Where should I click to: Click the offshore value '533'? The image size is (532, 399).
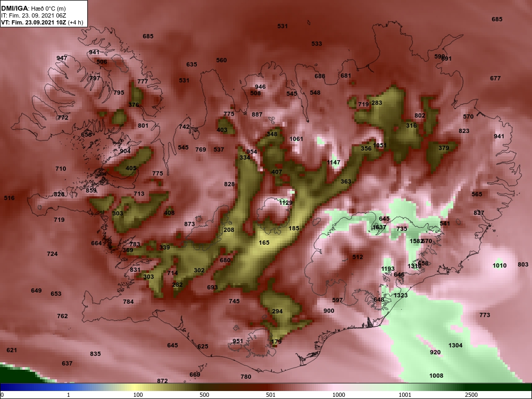[317, 44]
